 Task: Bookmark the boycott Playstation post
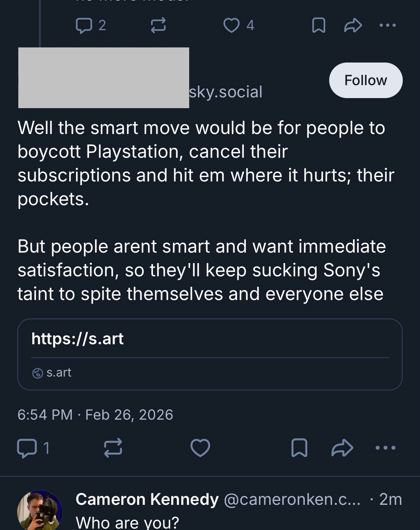tap(299, 448)
